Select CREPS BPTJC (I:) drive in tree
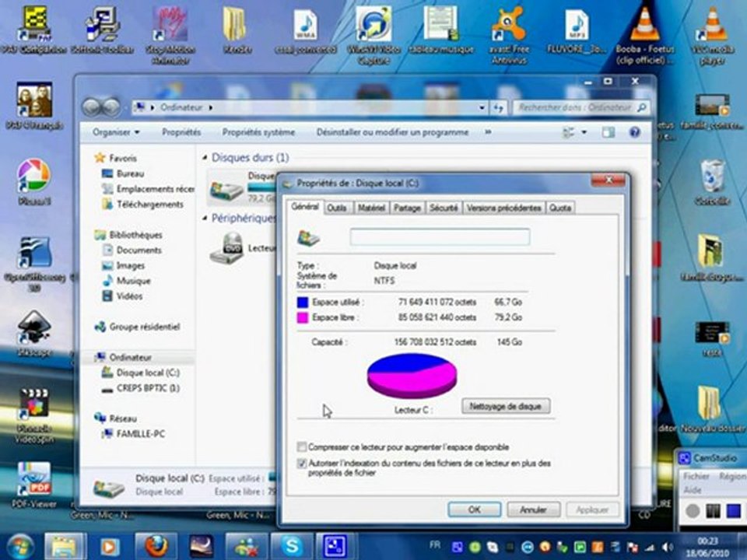The height and width of the screenshot is (560, 747). [148, 388]
